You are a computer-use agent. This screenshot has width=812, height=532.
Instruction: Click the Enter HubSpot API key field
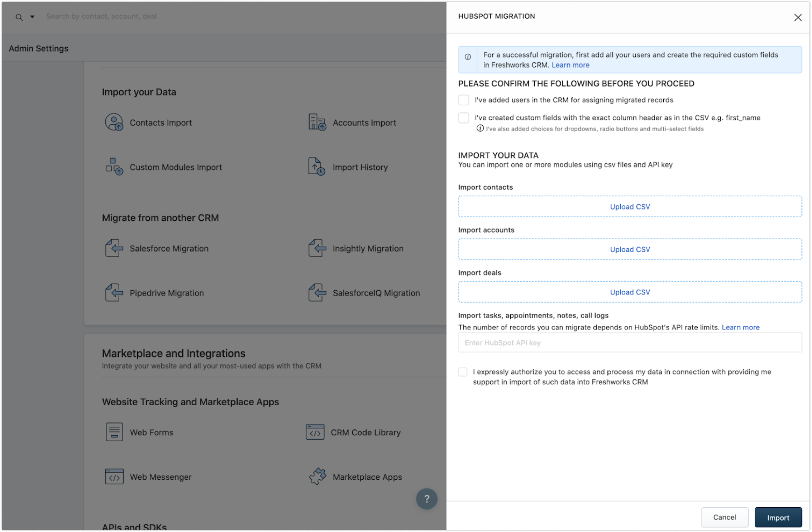[630, 342]
